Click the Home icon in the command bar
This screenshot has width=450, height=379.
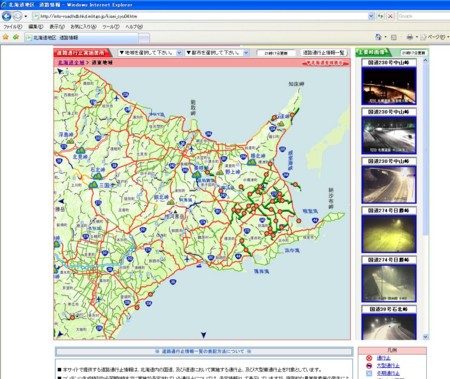pos(378,37)
